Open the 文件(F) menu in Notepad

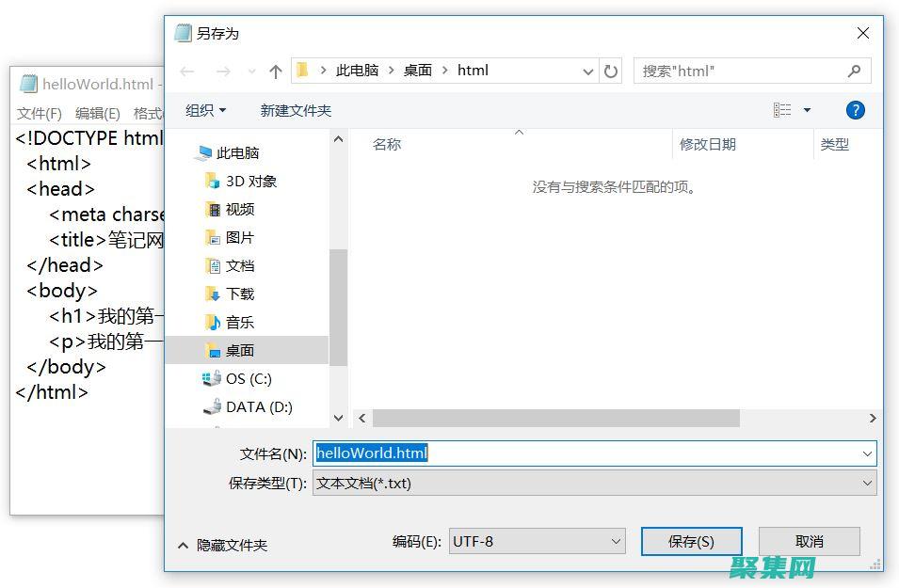point(39,113)
